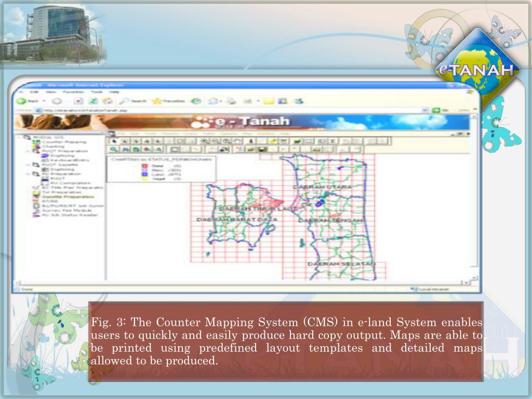Refresh the page using the green Refresh icon

point(93,101)
